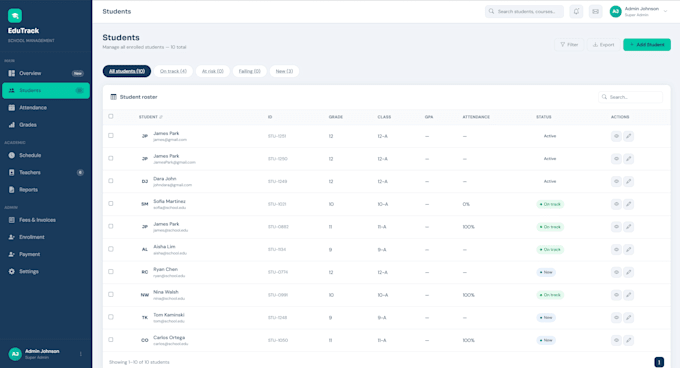The width and height of the screenshot is (680, 368).
Task: View Sofia Martinez's details with eye icon
Action: (616, 204)
